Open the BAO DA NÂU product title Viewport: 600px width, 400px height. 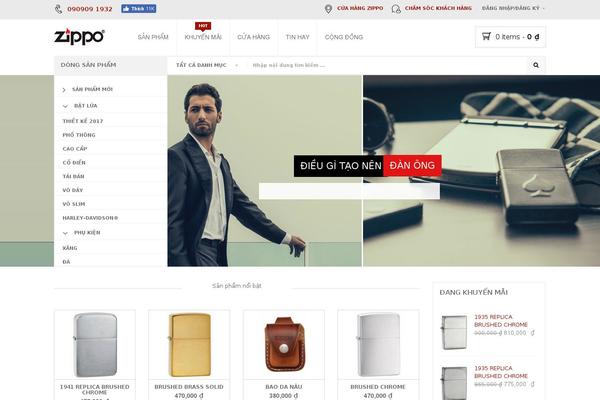click(284, 387)
